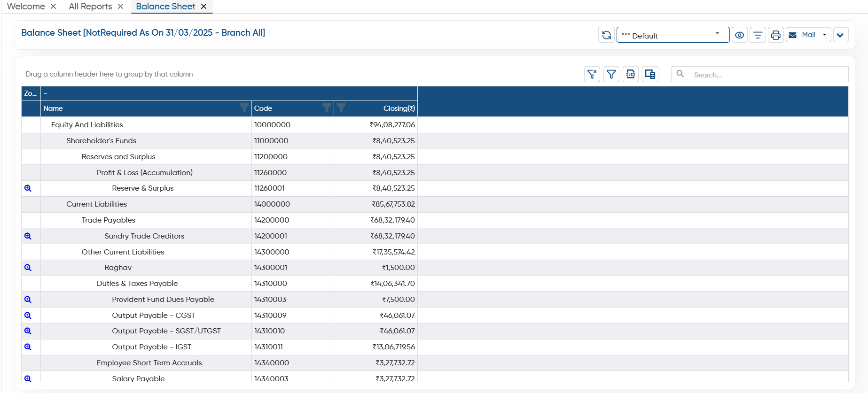Image resolution: width=868 pixels, height=393 pixels.
Task: Zoom into Reserve & Surplus row
Action: point(28,188)
